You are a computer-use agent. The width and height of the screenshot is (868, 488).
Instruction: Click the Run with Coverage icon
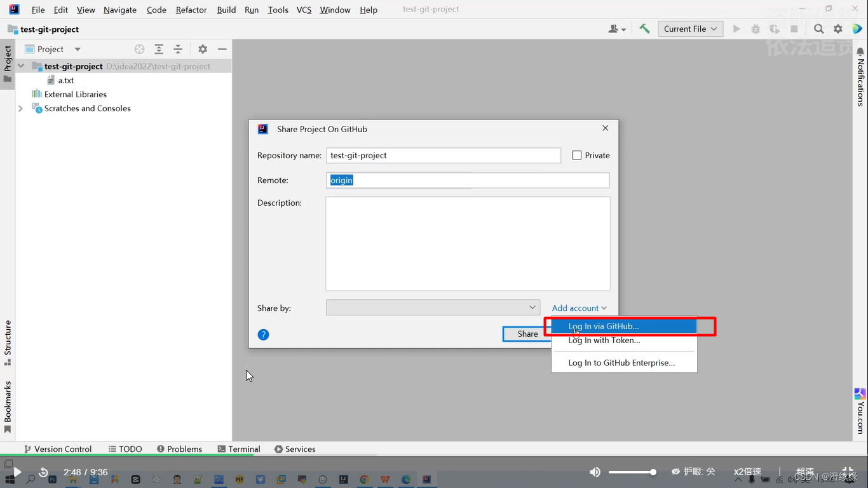click(x=775, y=29)
